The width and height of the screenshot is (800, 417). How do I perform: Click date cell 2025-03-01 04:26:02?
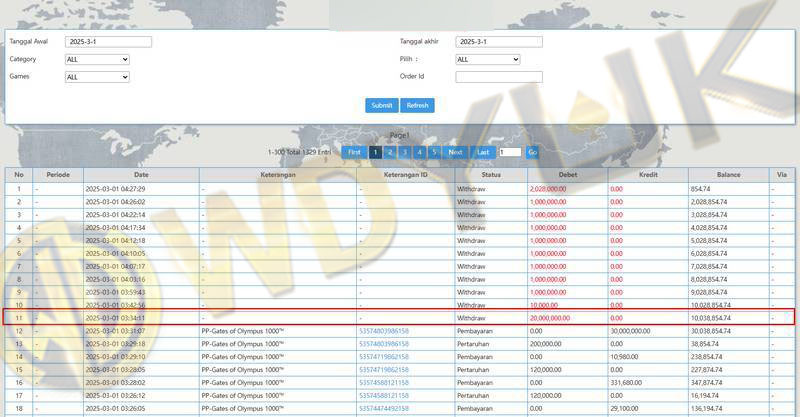[115, 202]
